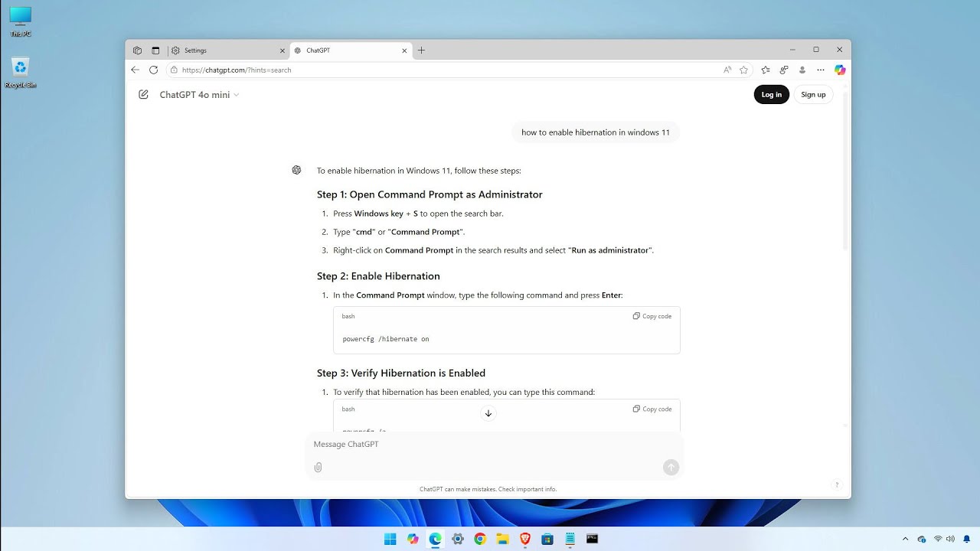The height and width of the screenshot is (551, 980).
Task: Open Copilot from the taskbar
Action: click(413, 539)
